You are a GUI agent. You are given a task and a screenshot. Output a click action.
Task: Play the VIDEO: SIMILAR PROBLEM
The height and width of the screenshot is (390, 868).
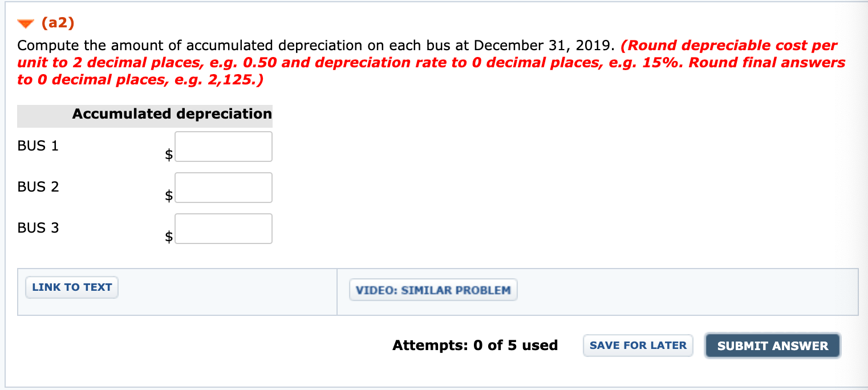pyautogui.click(x=433, y=289)
